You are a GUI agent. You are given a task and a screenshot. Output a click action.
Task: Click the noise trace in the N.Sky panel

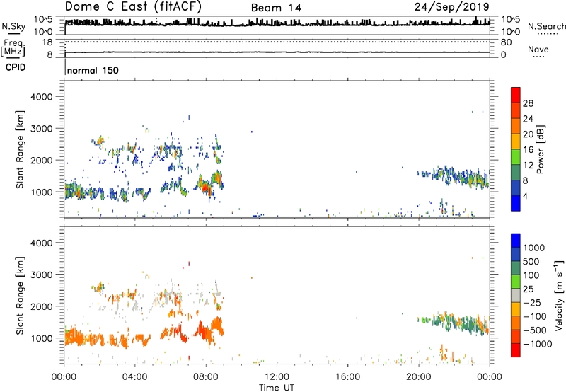(x=277, y=23)
